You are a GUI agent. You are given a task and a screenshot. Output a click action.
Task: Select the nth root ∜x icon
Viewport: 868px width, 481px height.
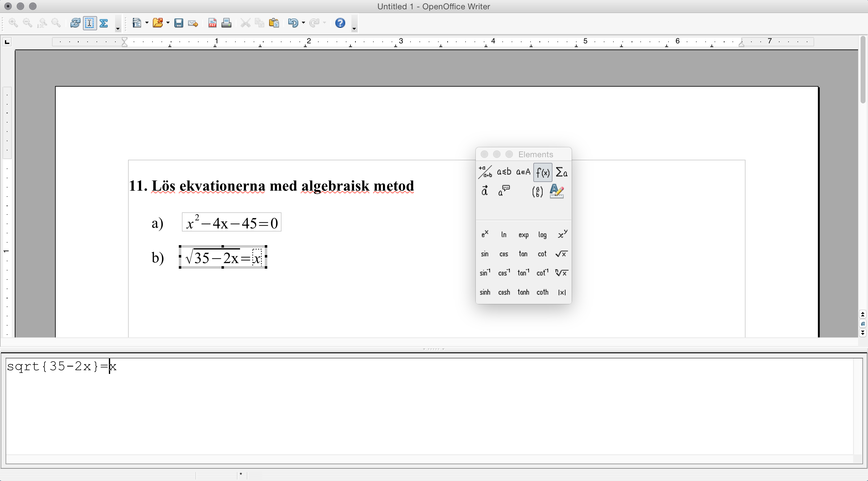tap(561, 272)
